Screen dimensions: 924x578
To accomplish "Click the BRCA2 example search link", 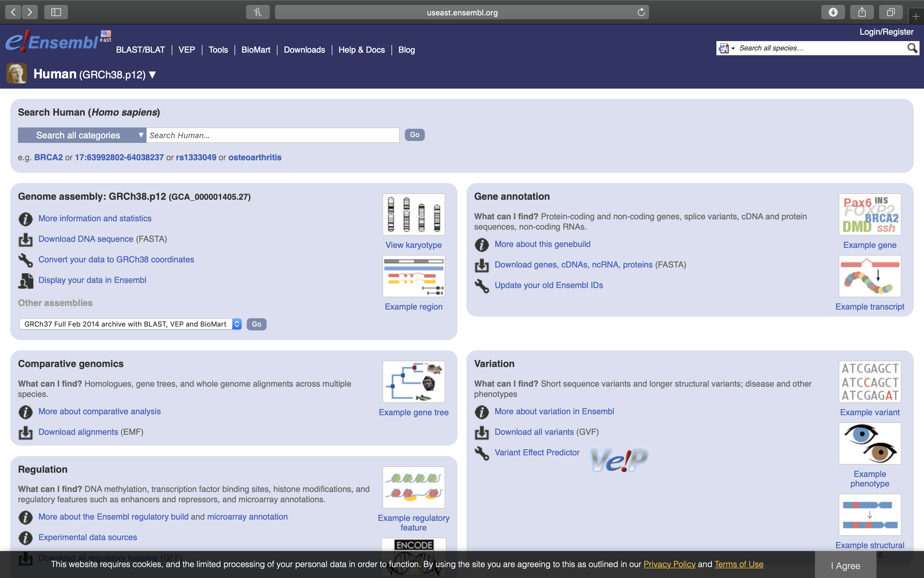I will (x=48, y=157).
